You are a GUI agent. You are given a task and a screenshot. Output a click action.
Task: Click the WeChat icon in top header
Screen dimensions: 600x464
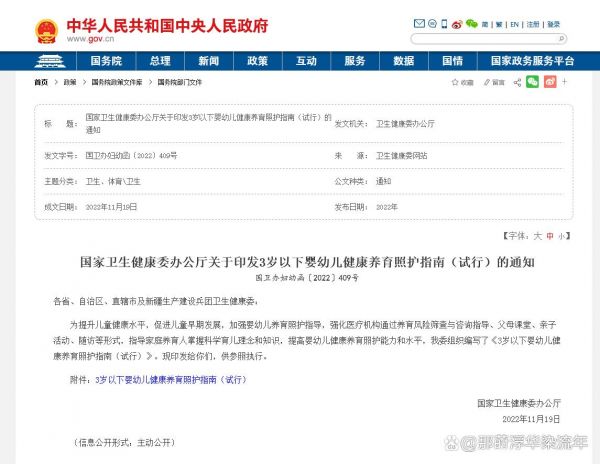click(x=471, y=23)
